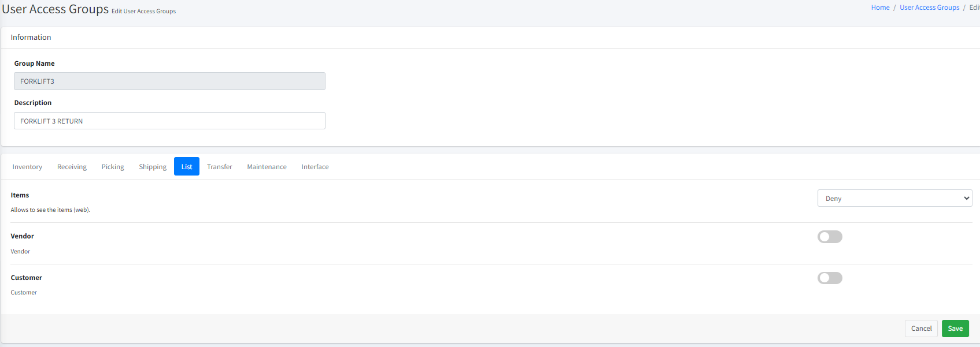The height and width of the screenshot is (347, 980).
Task: Click the Description field containing FORKLIFT 3 RETURN
Action: point(169,121)
